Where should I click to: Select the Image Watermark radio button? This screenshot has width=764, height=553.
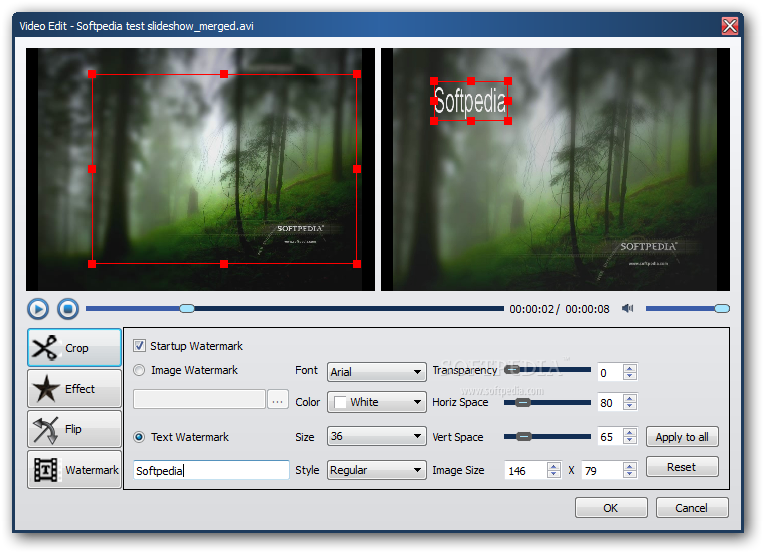pyautogui.click(x=139, y=370)
